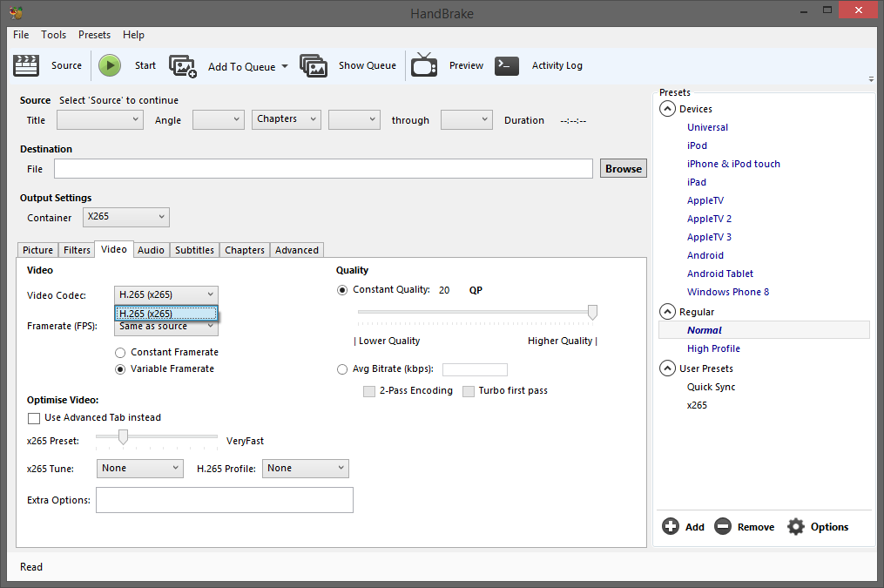
Task: Open the Presets menu
Action: coord(94,35)
